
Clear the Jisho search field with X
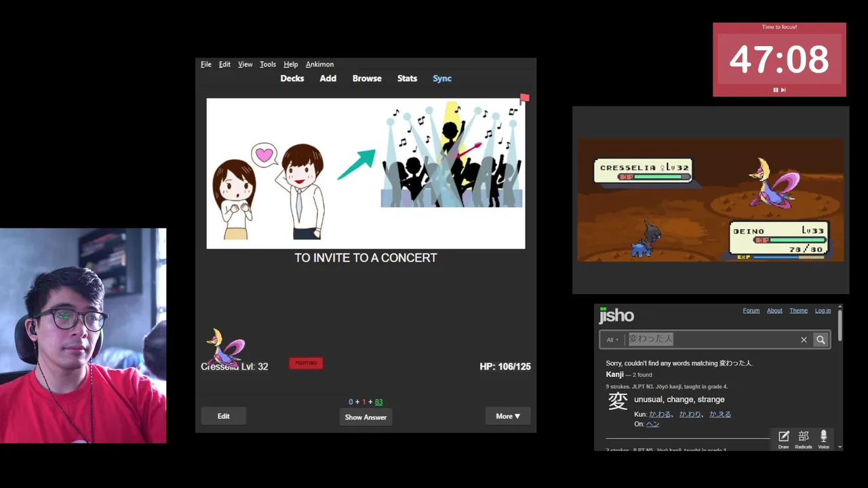click(804, 340)
